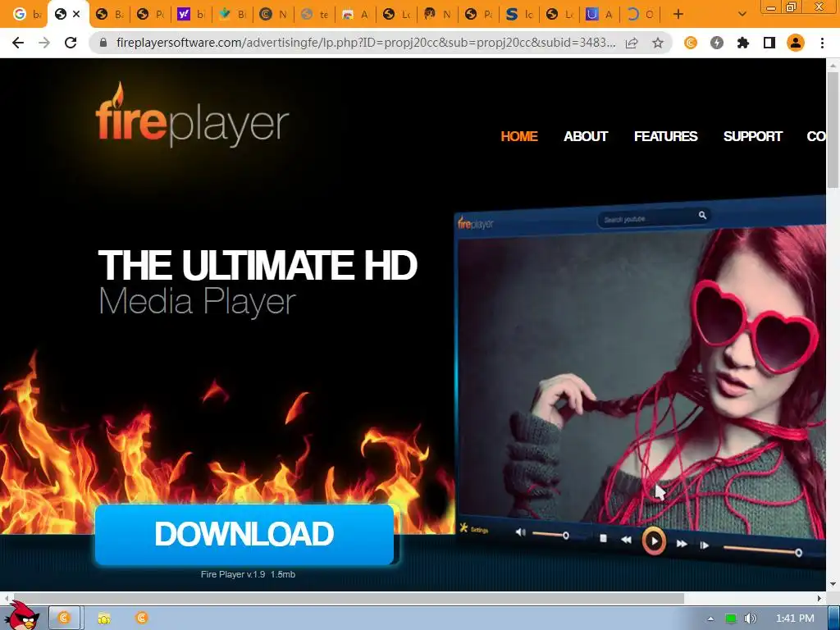Switch to the tab with purple U icon

coord(599,15)
